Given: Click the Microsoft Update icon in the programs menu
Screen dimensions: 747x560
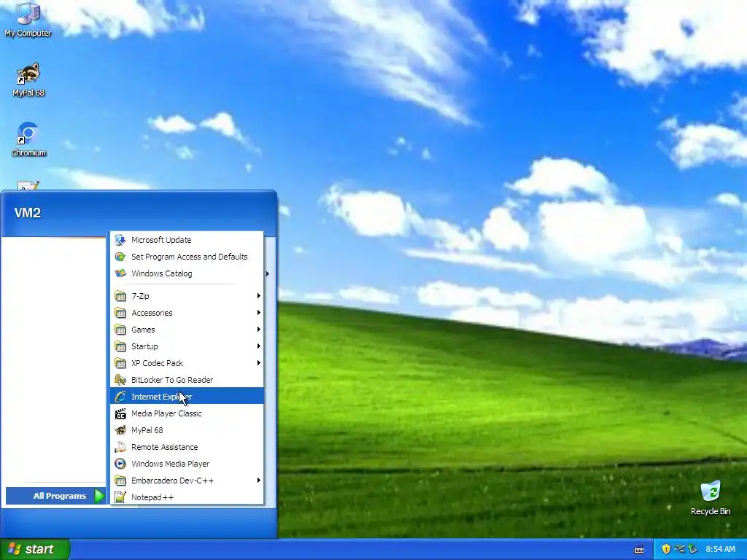Looking at the screenshot, I should 120,240.
